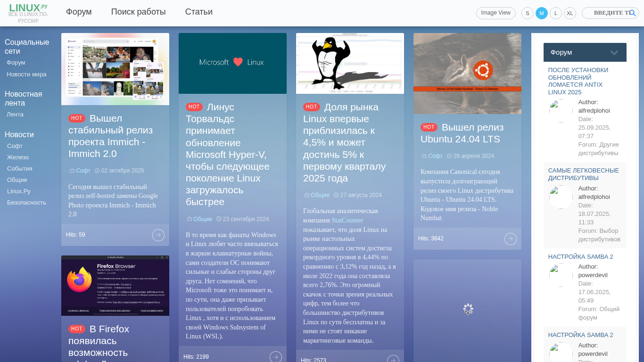Open the Ubuntu Noble Numbat thumbnail

(x=467, y=74)
